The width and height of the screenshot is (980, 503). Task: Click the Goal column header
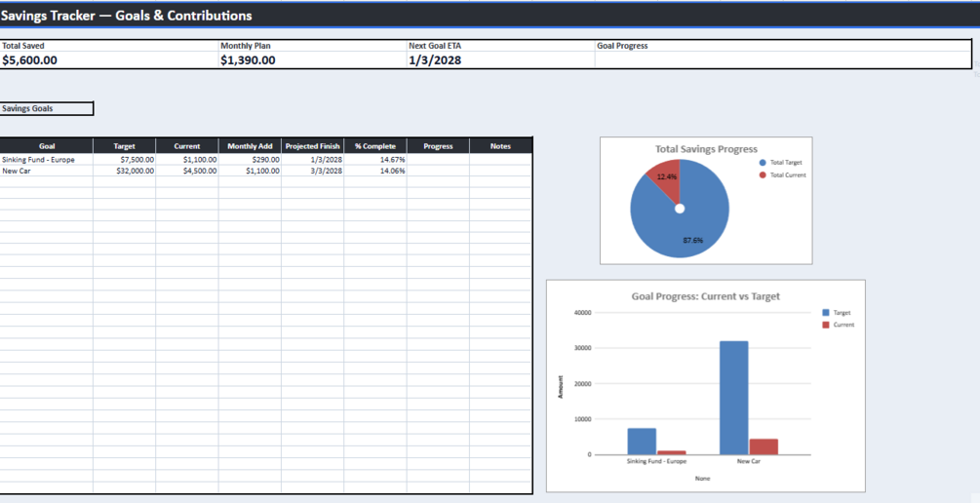click(x=47, y=146)
